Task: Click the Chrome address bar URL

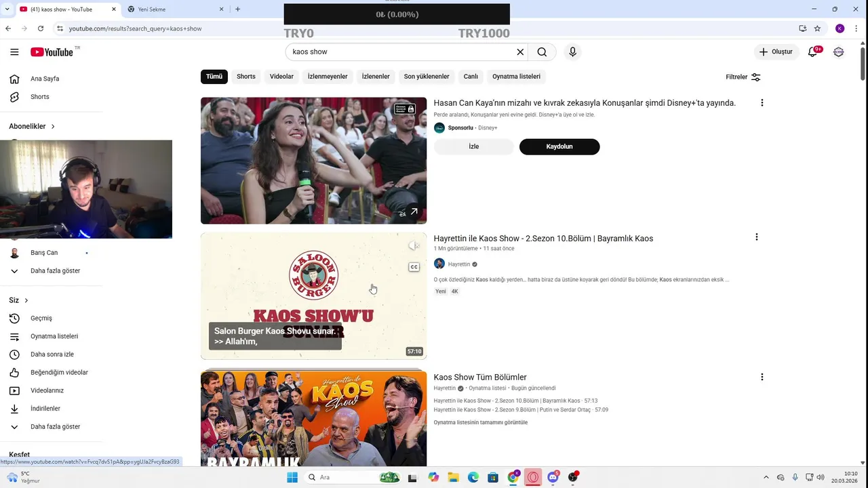Action: [x=135, y=28]
